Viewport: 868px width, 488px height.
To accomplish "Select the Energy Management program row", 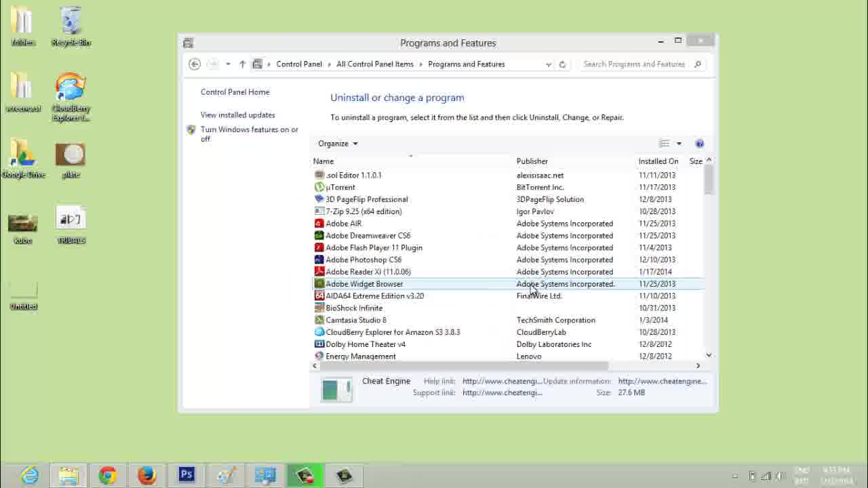I will coord(507,356).
